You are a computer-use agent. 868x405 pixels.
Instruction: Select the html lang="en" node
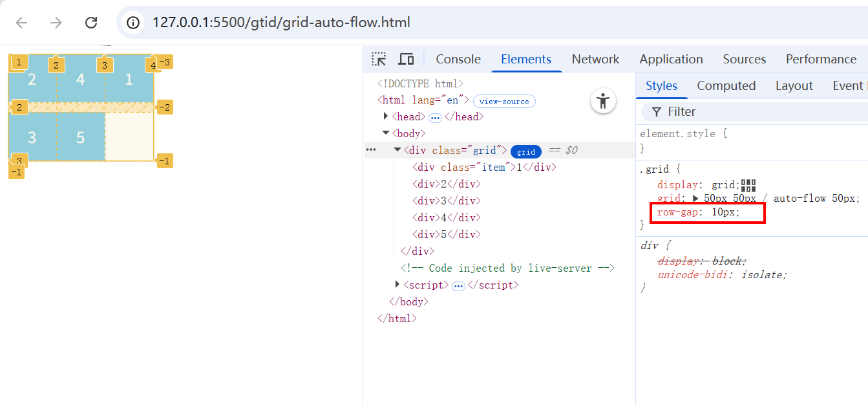click(x=423, y=100)
